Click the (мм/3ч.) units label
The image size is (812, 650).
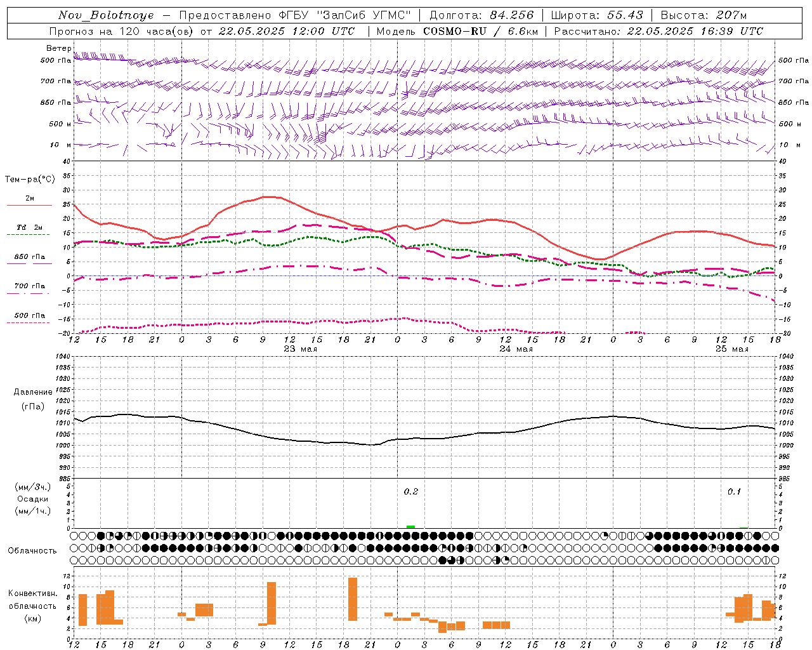coord(32,487)
